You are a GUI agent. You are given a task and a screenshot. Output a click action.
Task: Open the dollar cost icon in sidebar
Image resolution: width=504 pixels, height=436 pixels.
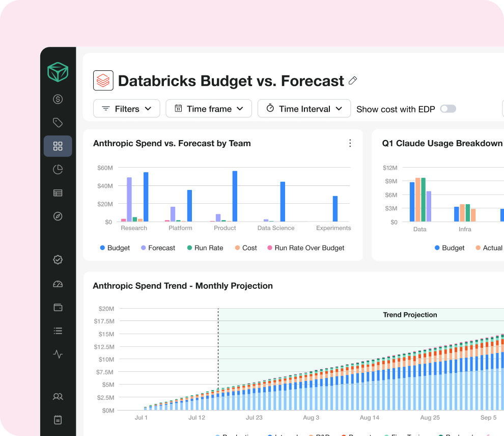tap(58, 99)
